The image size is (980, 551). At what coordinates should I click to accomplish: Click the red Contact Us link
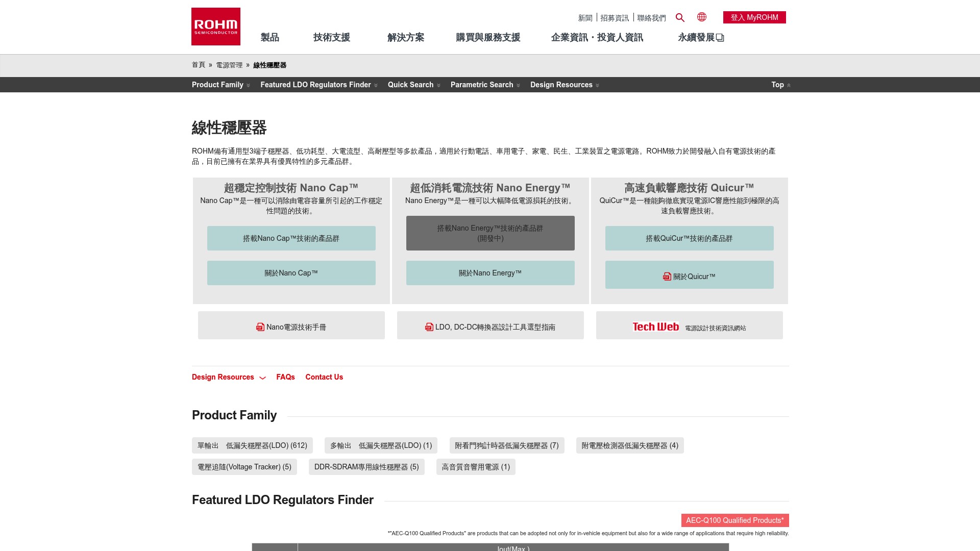[x=324, y=377]
